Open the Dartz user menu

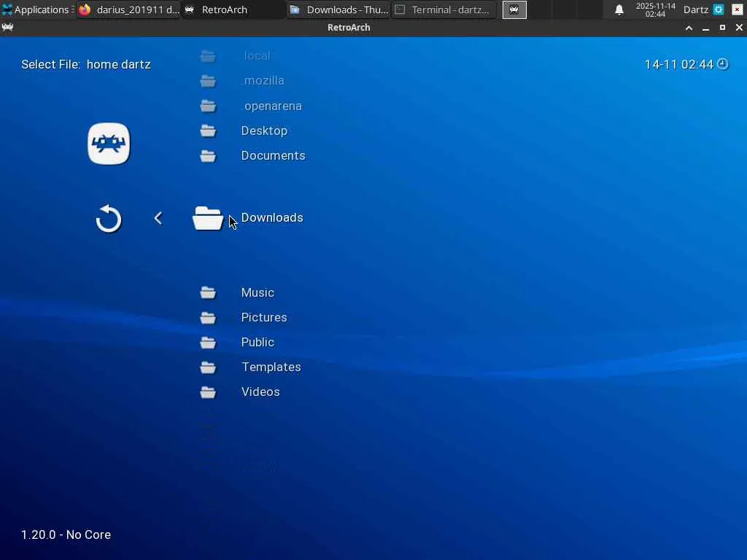[x=695, y=9]
